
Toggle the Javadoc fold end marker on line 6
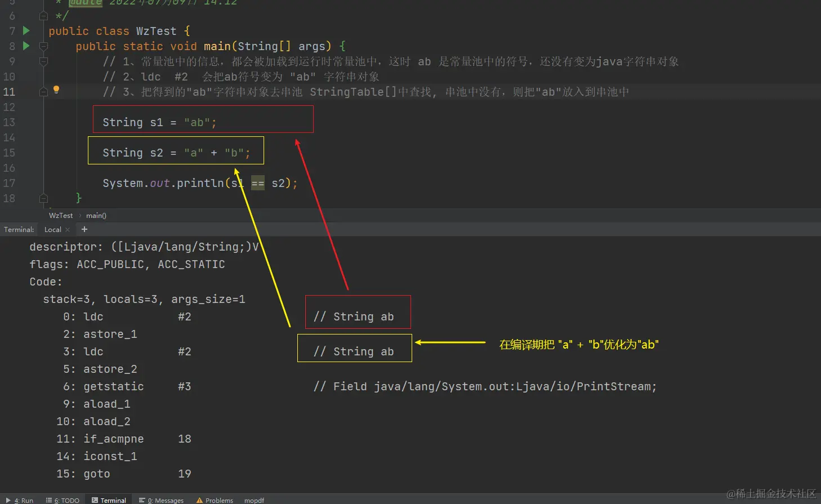point(43,16)
